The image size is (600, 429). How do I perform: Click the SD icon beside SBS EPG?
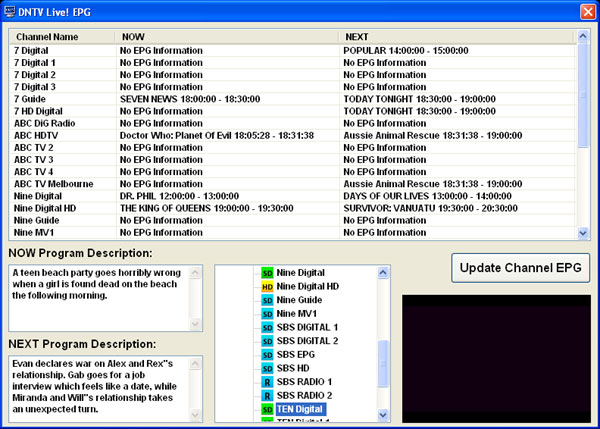pyautogui.click(x=267, y=355)
